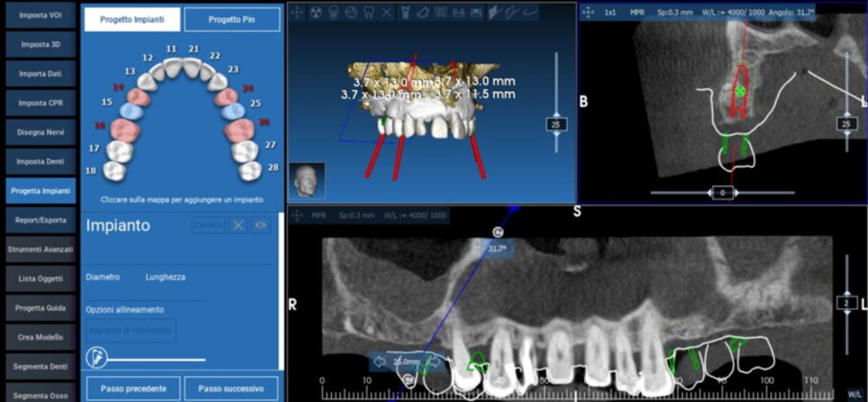Image resolution: width=868 pixels, height=402 pixels.
Task: Open the 1x1 layout selector in cross-section view
Action: (611, 12)
